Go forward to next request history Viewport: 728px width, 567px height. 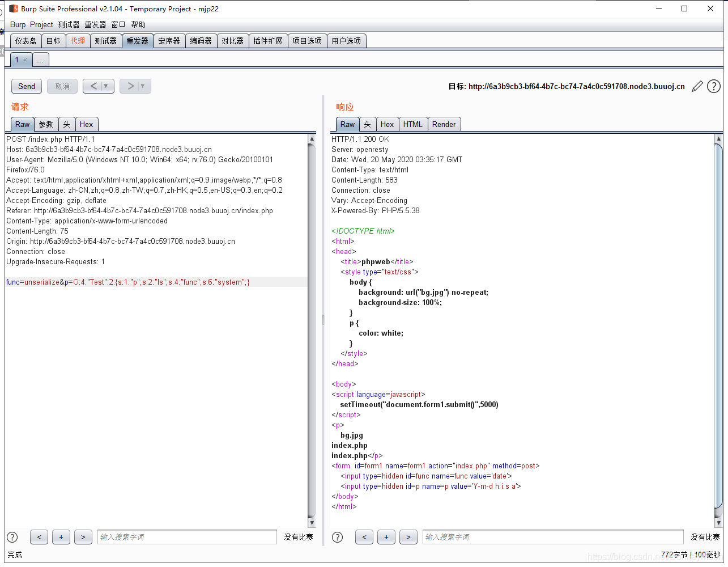pos(130,86)
